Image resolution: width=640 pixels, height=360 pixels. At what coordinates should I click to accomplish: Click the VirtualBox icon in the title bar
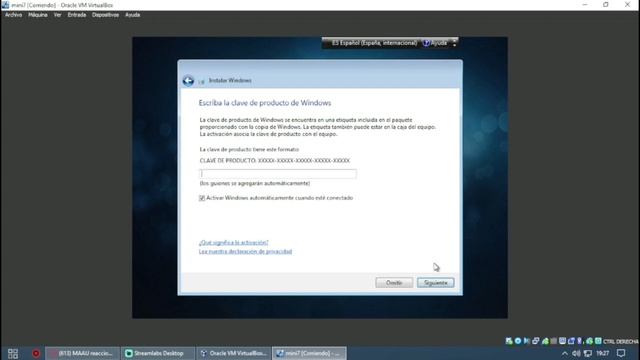[5, 5]
